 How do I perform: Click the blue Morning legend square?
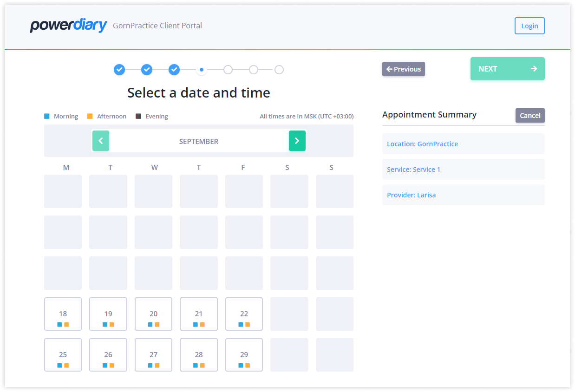(47, 116)
